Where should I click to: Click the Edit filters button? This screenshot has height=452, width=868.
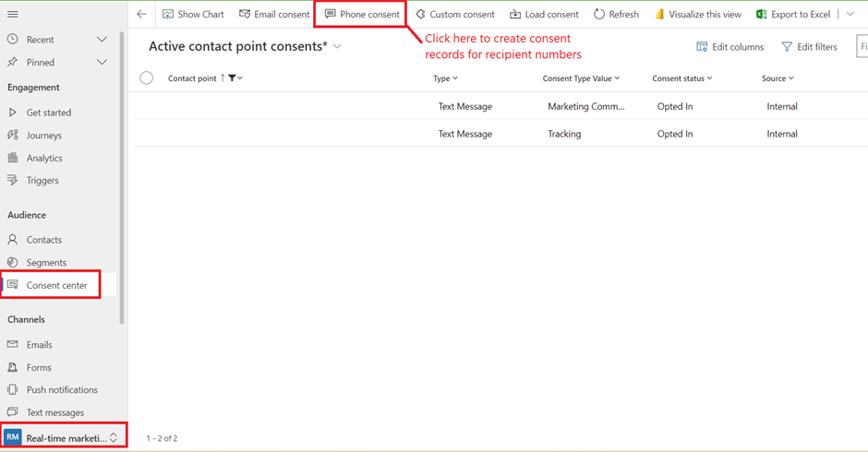pos(809,46)
